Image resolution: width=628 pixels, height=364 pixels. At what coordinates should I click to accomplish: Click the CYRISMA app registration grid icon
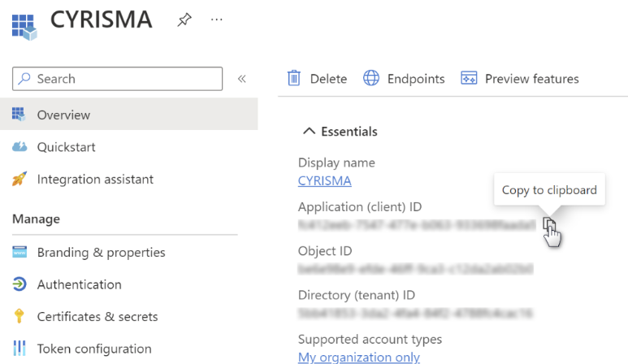[24, 28]
